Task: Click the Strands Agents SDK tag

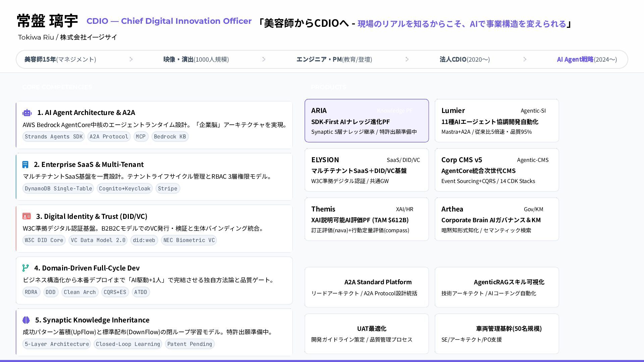Action: click(x=54, y=137)
